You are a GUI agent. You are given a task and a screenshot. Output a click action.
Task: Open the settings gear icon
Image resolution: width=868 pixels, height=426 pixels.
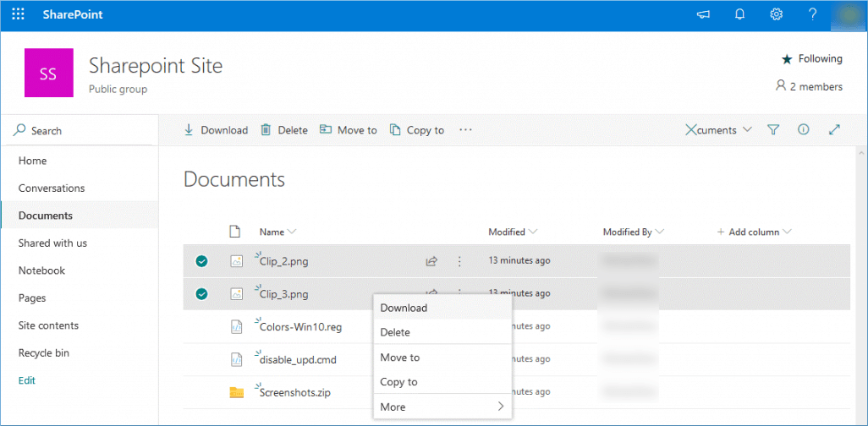[x=776, y=15]
